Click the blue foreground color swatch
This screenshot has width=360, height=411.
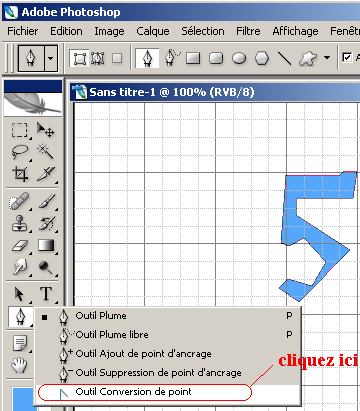[22, 399]
